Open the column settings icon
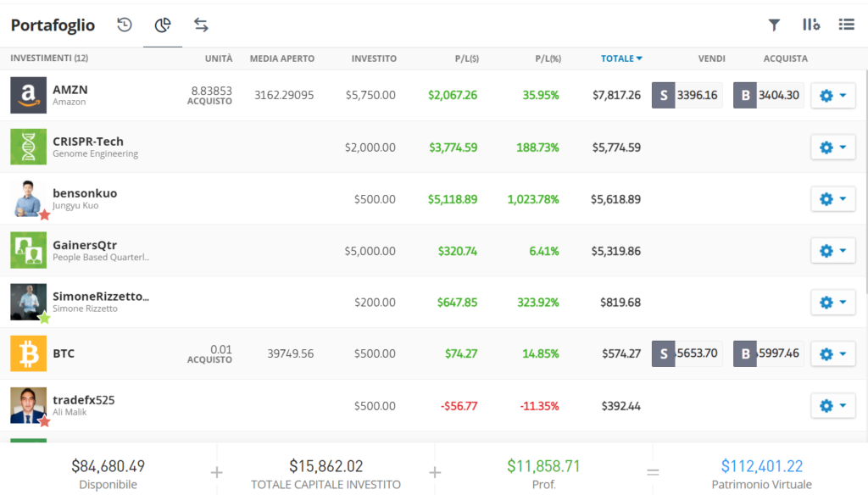The width and height of the screenshot is (868, 495). click(811, 25)
